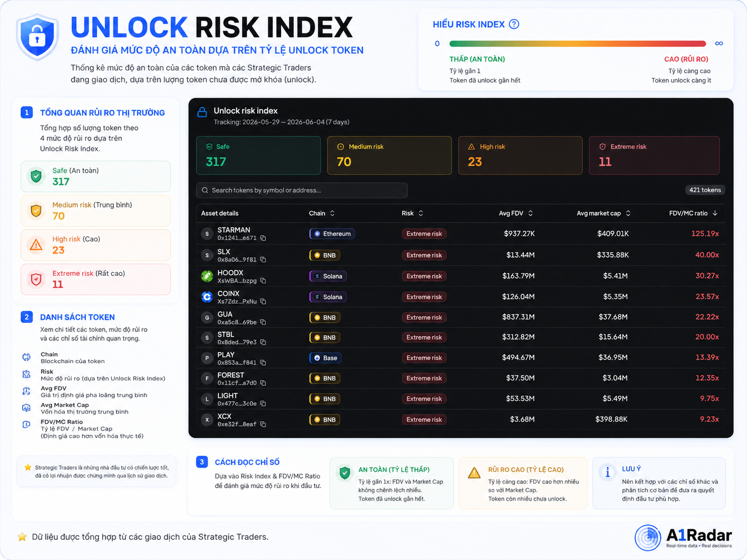Screen dimensions: 747x560
Task: Copy COINX token address
Action: [x=263, y=302]
